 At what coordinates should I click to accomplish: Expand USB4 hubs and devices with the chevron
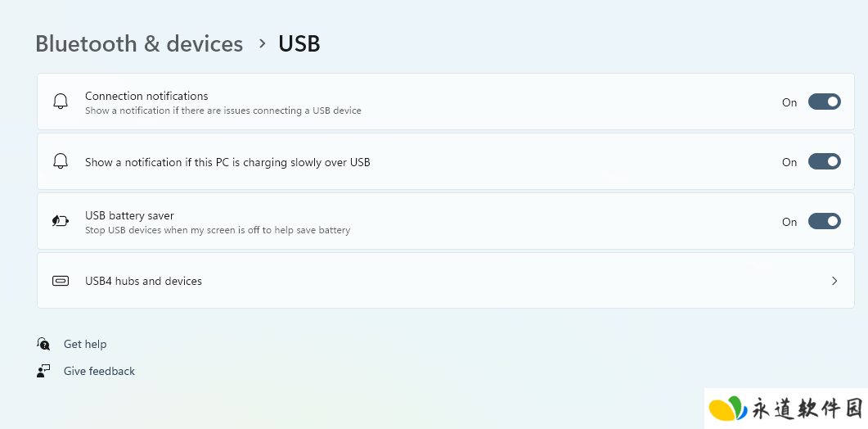click(x=834, y=281)
